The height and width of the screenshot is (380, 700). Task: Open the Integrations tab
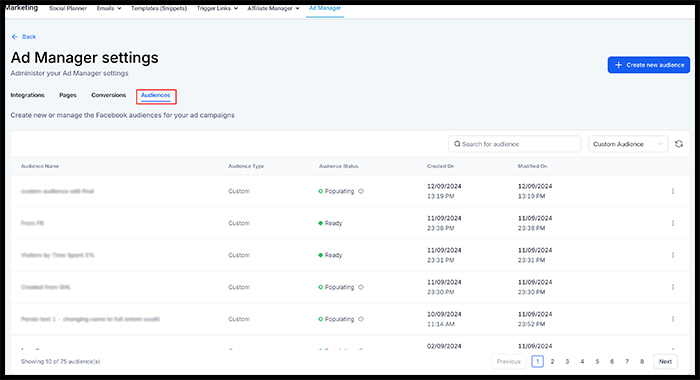tap(27, 95)
